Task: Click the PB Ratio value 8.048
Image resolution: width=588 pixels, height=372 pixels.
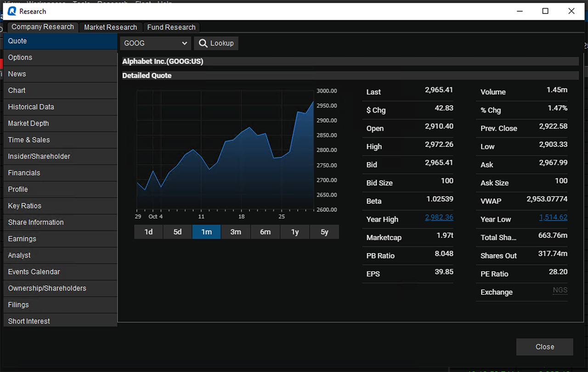Action: [x=443, y=254]
